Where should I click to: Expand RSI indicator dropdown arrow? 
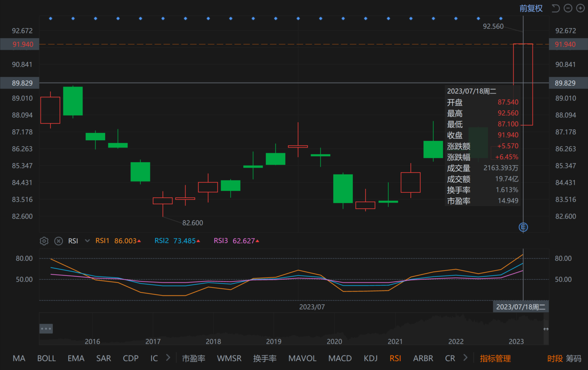pyautogui.click(x=87, y=241)
